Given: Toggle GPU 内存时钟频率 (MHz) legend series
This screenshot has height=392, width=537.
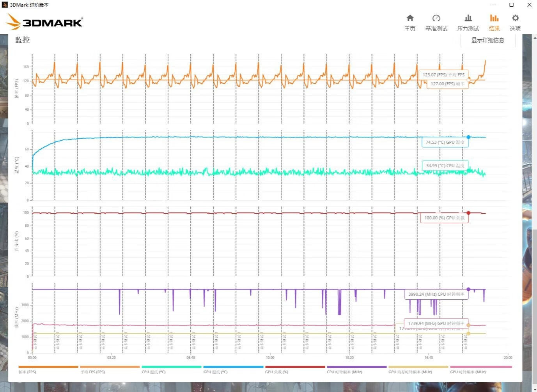Looking at the screenshot, I should 418,369.
